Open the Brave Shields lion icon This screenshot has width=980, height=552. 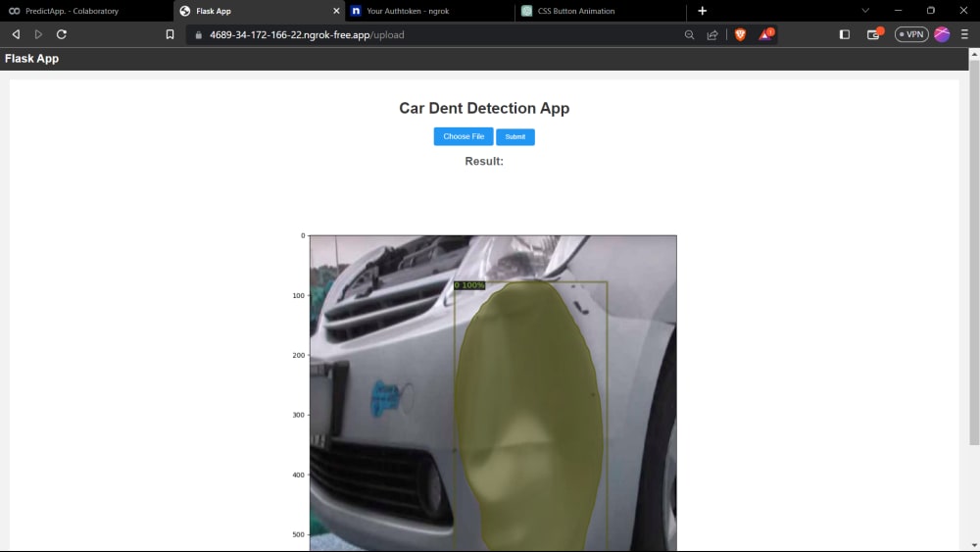point(741,35)
